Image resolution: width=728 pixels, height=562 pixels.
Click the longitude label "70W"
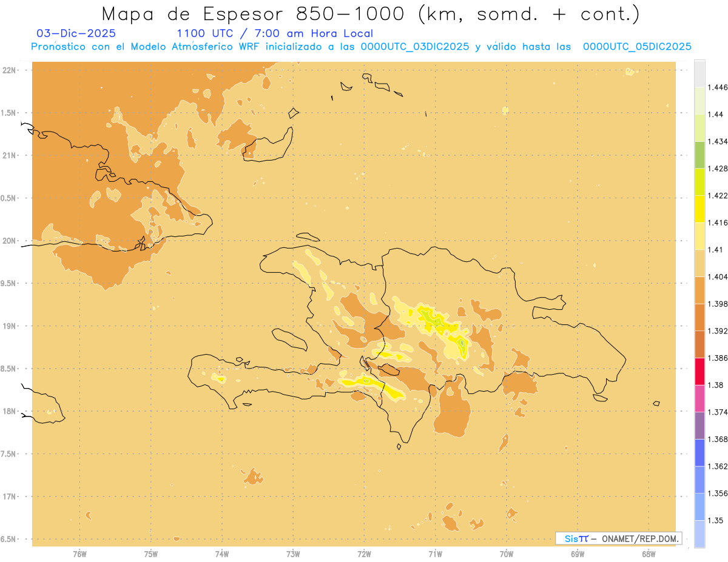[x=507, y=554]
